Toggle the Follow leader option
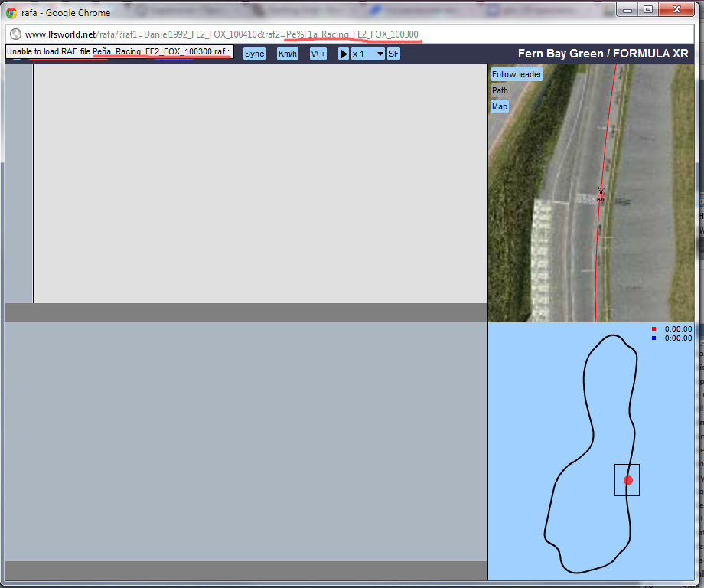 [x=517, y=74]
